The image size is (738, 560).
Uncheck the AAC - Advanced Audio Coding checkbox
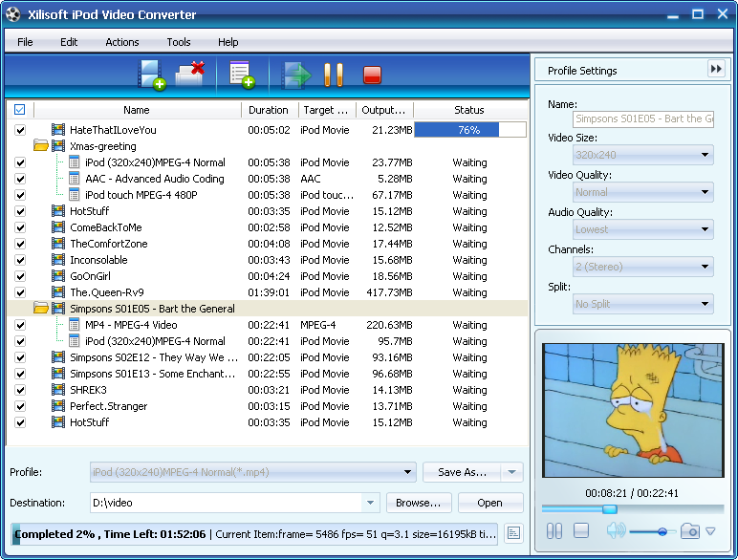[20, 179]
